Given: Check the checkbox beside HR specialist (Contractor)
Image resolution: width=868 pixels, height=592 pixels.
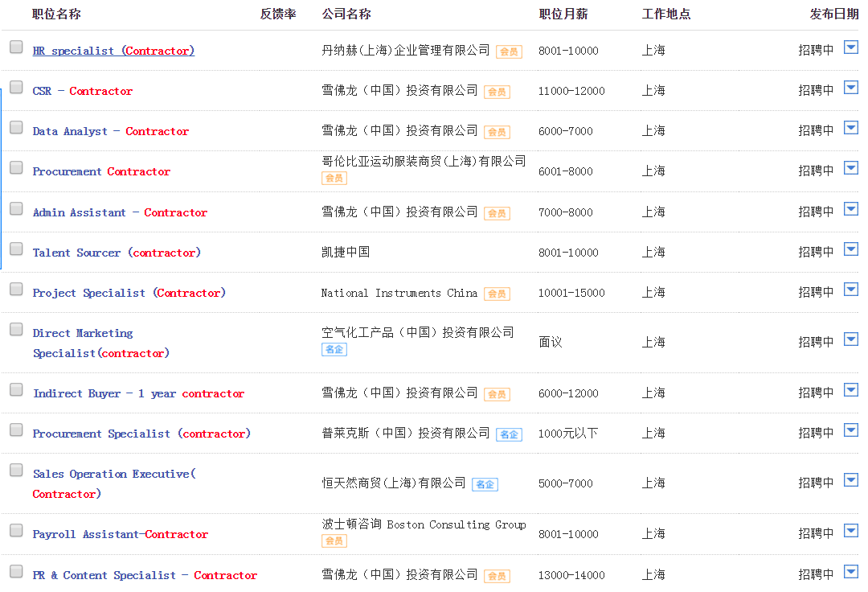Looking at the screenshot, I should (15, 46).
